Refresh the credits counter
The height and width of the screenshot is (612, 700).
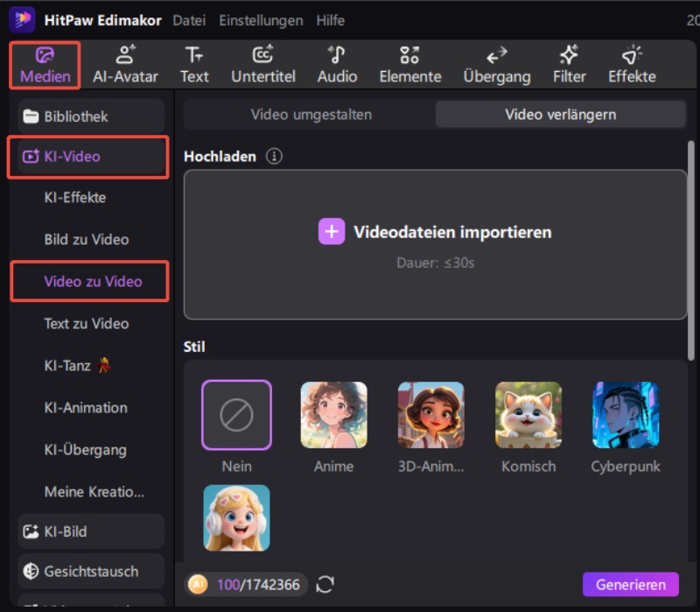[x=325, y=585]
